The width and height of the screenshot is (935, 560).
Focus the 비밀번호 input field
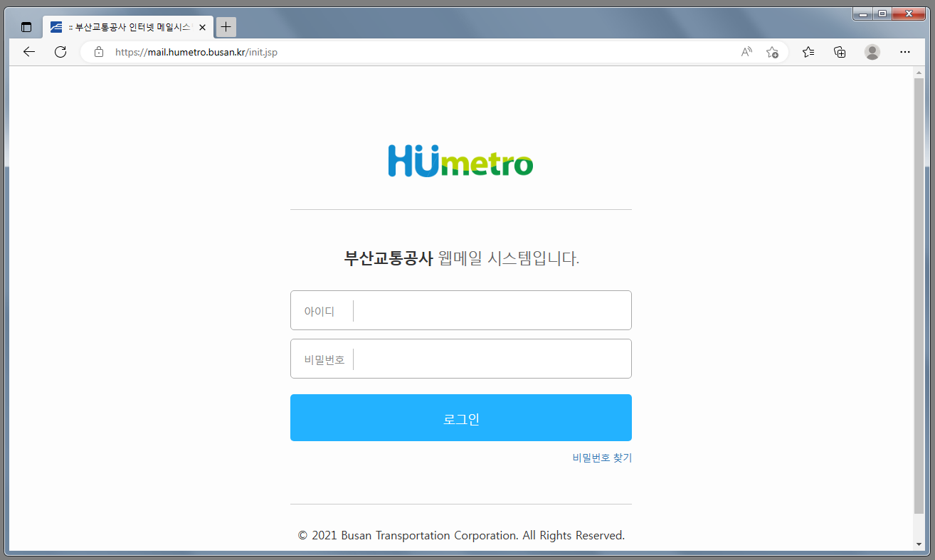click(x=460, y=359)
